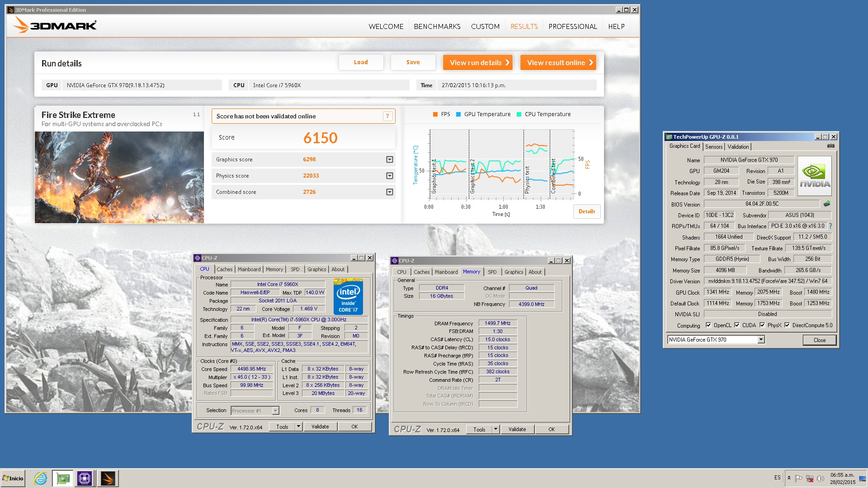Switch to Validation tab in GPU-Z
Viewport: 868px width, 488px height.
738,146
